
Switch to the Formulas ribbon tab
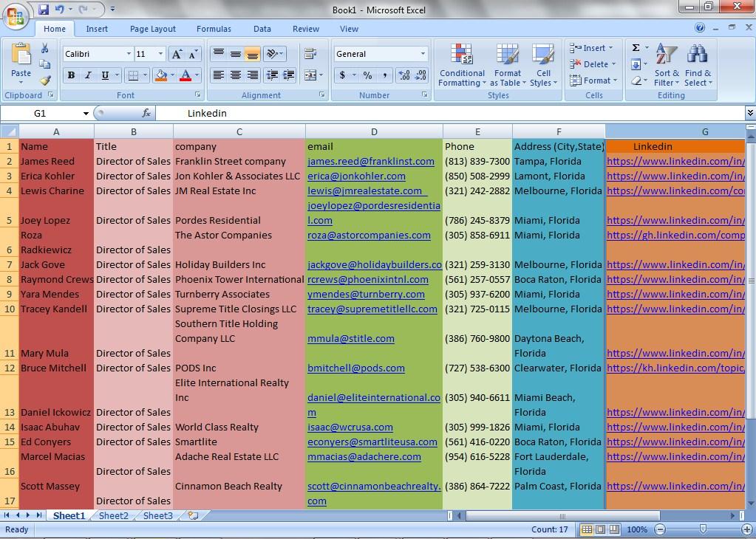(214, 29)
